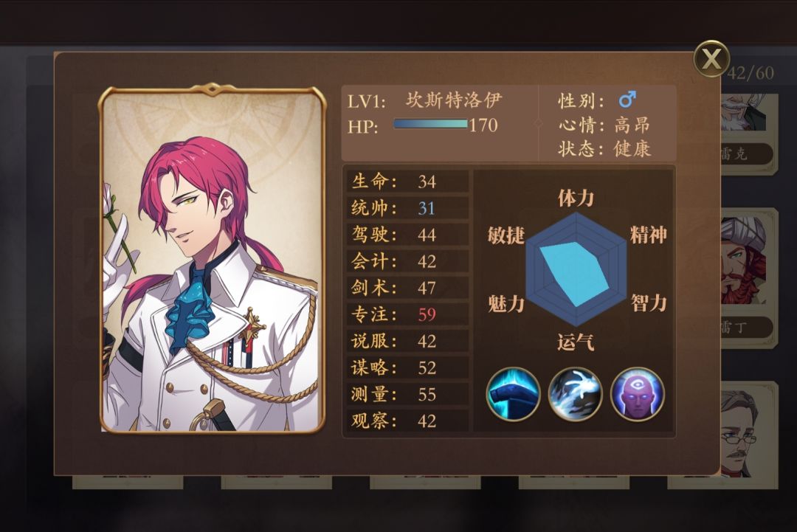The height and width of the screenshot is (532, 797).
Task: Click the red-haired character portrait card
Action: point(212,258)
